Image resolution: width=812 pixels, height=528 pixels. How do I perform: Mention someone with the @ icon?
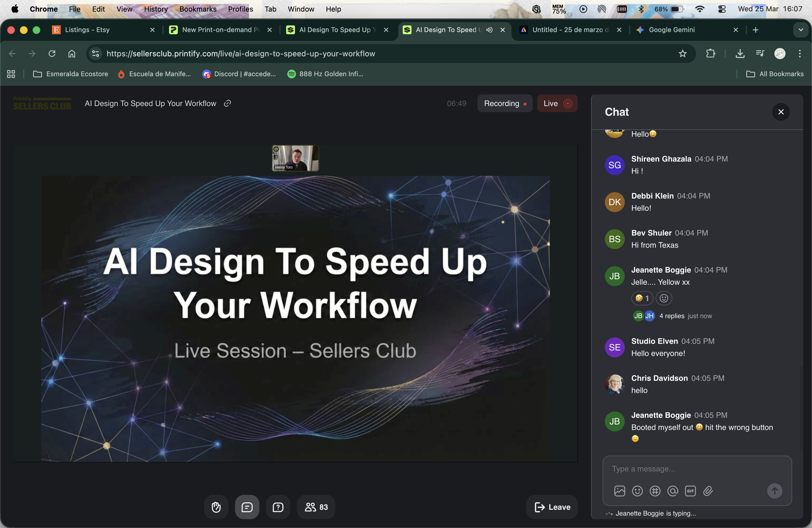point(673,491)
